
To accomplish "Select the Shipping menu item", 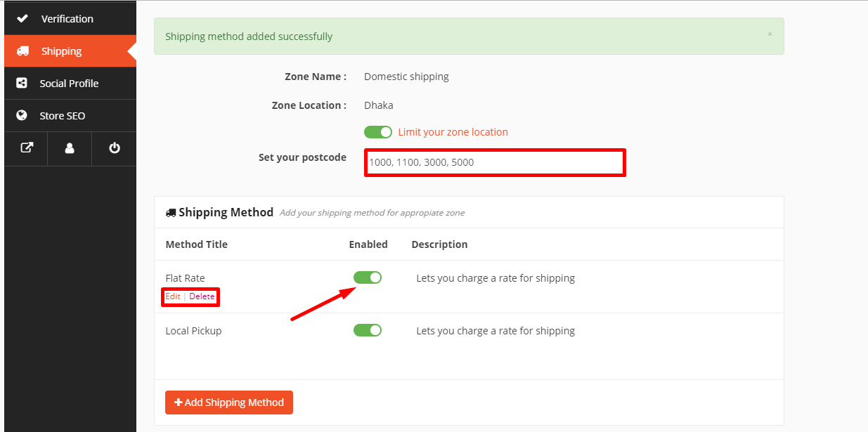I will 61,51.
